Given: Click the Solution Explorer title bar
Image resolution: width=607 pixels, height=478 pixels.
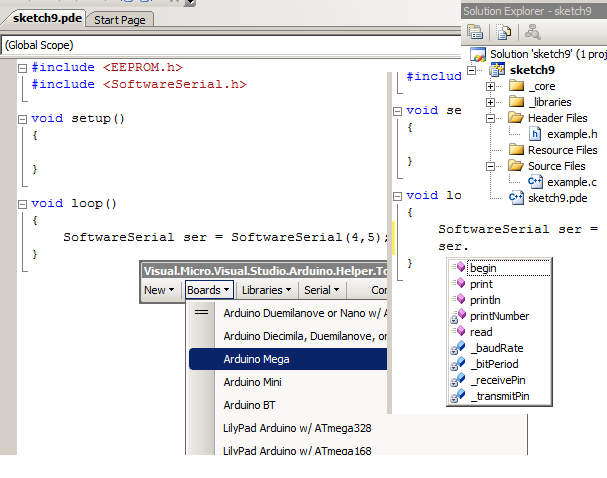Looking at the screenshot, I should (534, 11).
